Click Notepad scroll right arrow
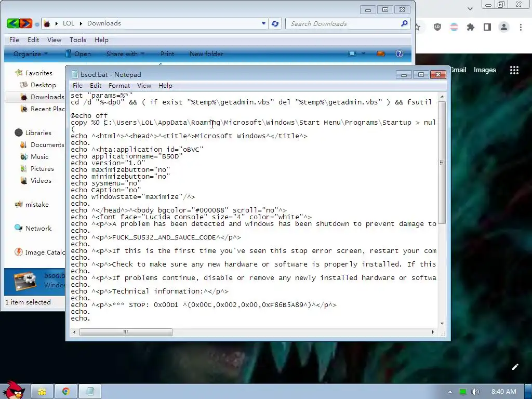 pyautogui.click(x=433, y=332)
